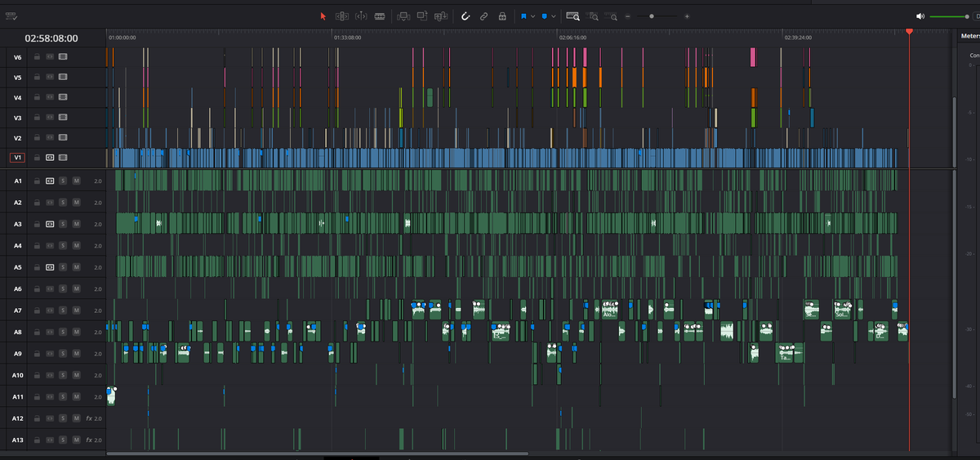Click the 02:06:16:00 ruler timecode

pos(572,38)
